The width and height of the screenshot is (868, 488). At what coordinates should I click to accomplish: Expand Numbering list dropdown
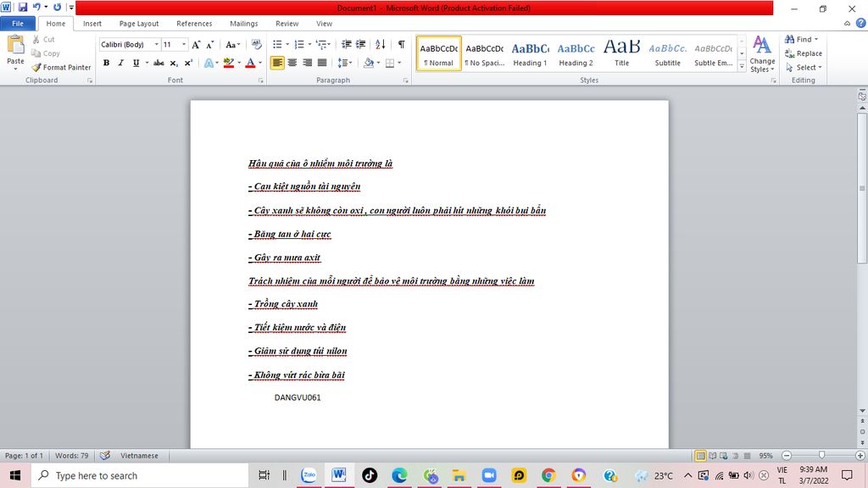tap(309, 44)
